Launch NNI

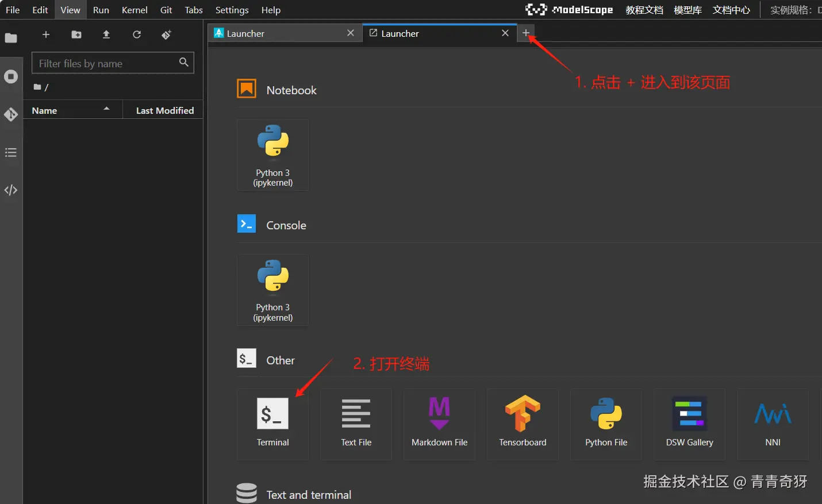(x=773, y=424)
